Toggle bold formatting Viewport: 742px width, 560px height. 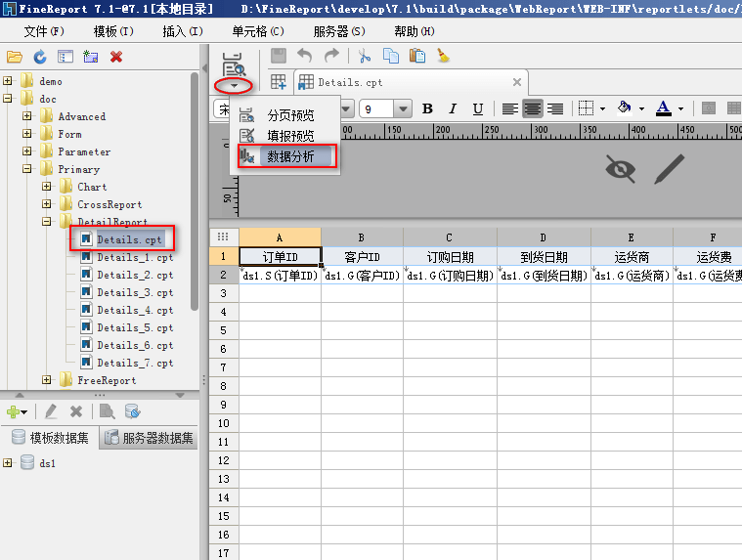click(x=427, y=108)
